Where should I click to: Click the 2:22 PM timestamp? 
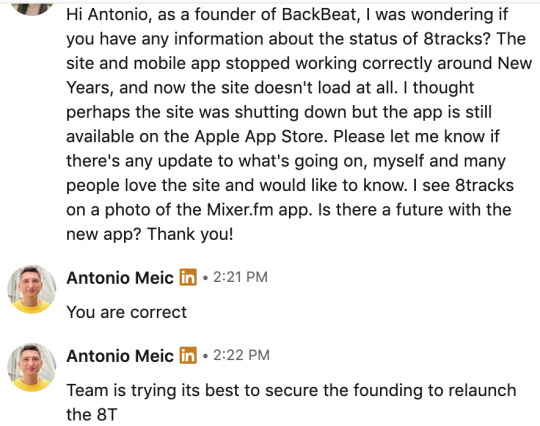(241, 355)
